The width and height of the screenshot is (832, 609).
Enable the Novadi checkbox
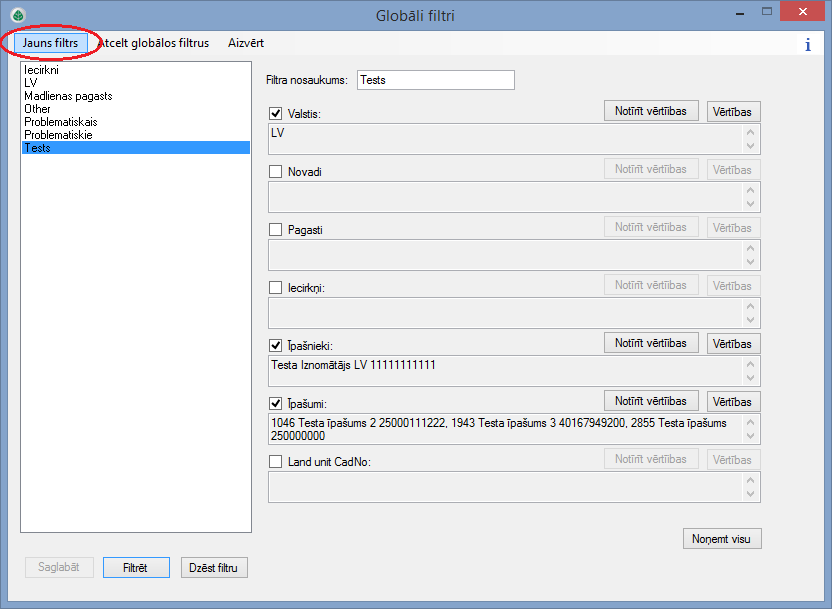pos(276,172)
